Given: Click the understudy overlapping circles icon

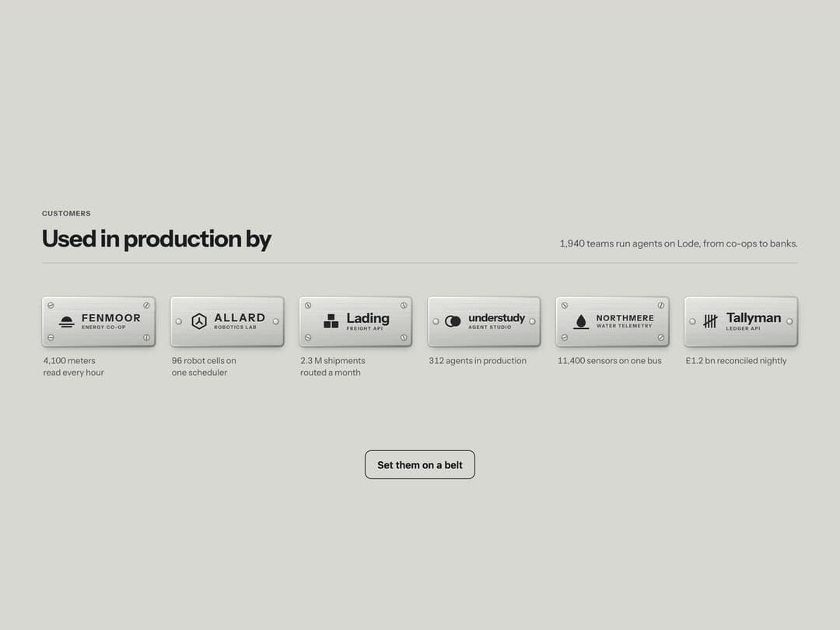Looking at the screenshot, I should 453,321.
